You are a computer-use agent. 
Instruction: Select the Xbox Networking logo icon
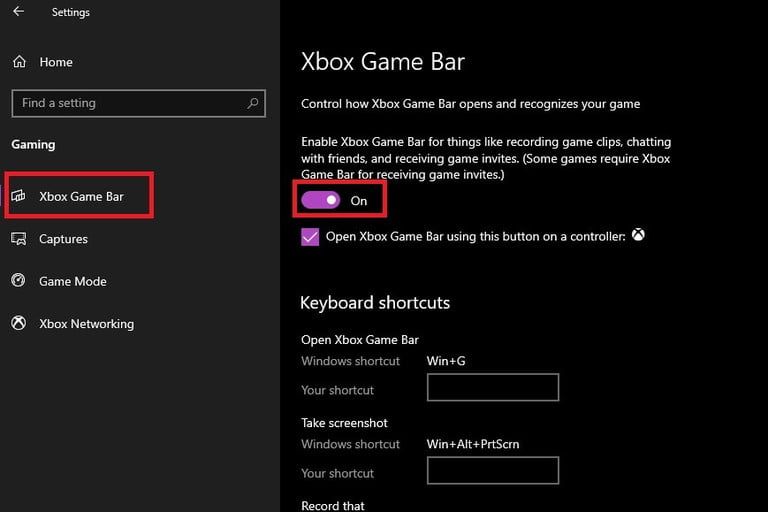(x=19, y=323)
